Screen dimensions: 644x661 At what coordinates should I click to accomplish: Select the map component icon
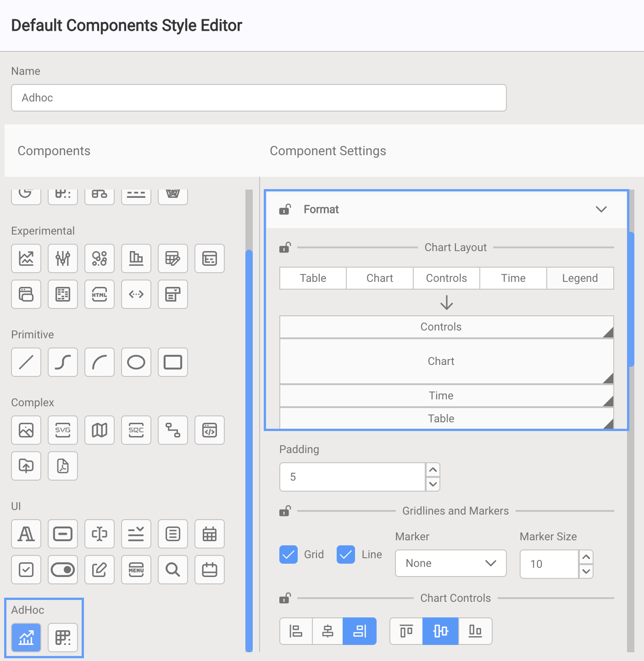pos(100,430)
